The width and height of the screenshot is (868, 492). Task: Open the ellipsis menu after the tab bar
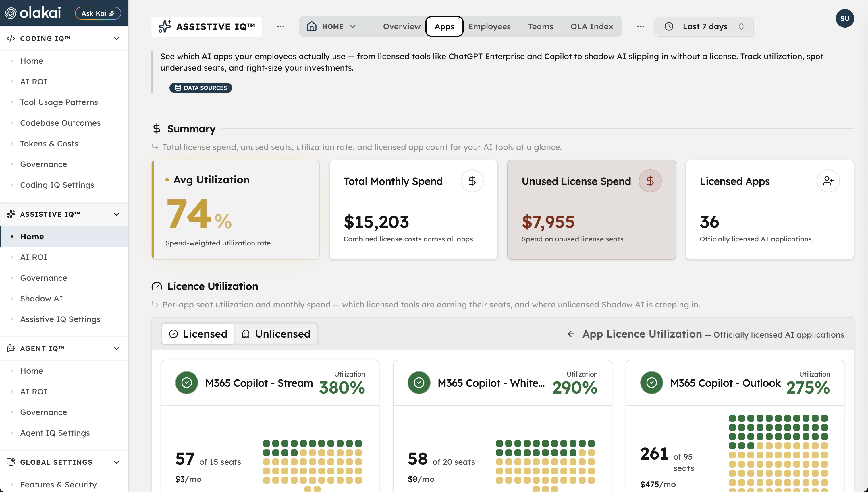(x=641, y=26)
